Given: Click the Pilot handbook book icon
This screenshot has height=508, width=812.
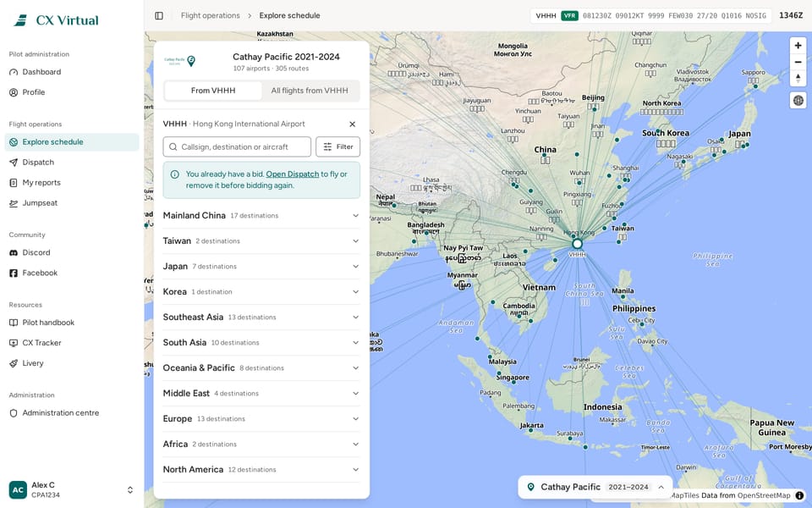Looking at the screenshot, I should click(x=14, y=323).
